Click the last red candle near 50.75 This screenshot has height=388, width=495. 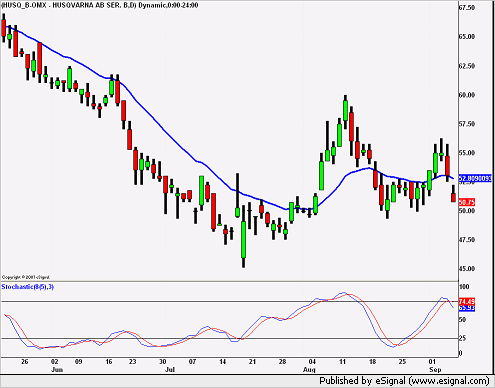(x=453, y=194)
